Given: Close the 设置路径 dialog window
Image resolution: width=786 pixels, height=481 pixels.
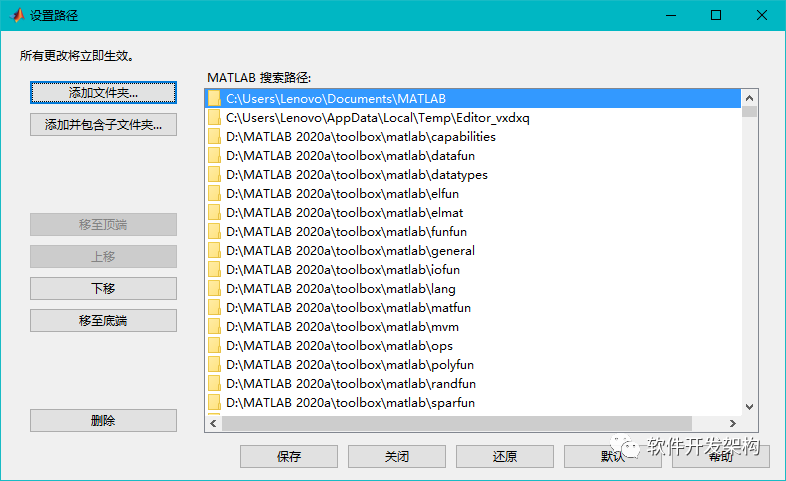Looking at the screenshot, I should 762,16.
